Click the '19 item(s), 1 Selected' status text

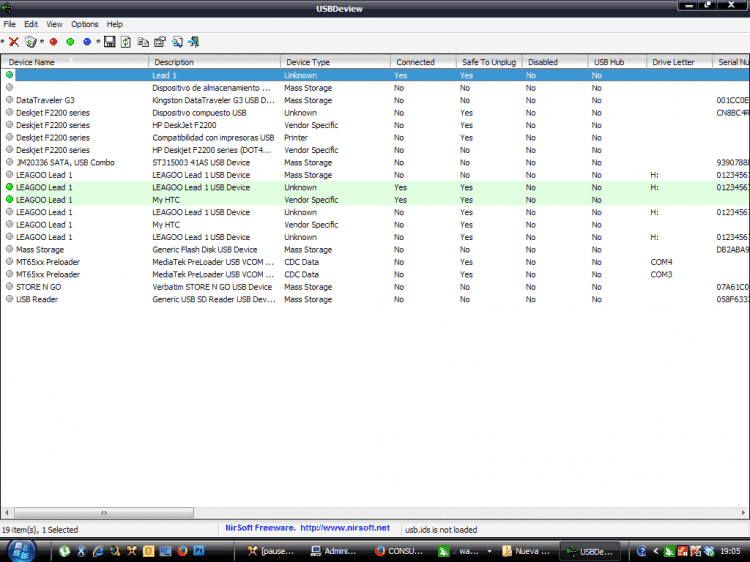pos(40,529)
